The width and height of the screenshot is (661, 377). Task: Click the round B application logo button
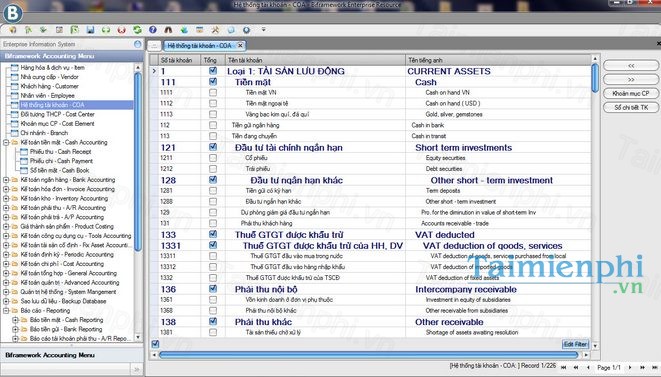tap(13, 13)
